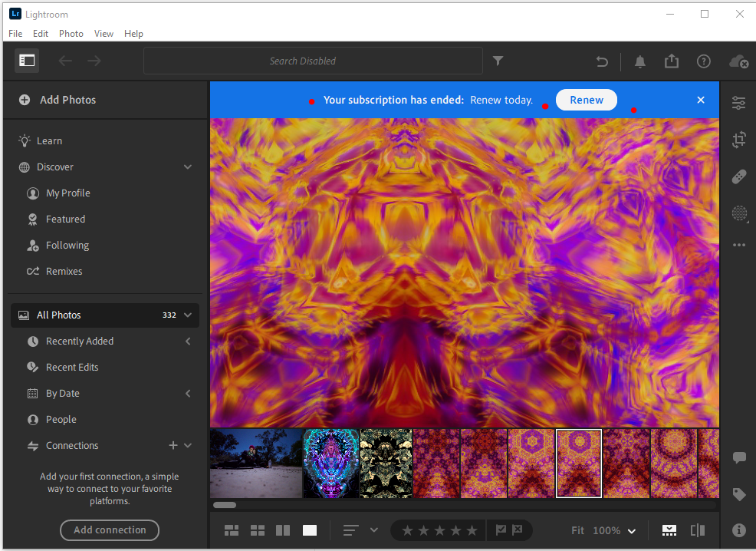Select the Crop & Rotate tool
The width and height of the screenshot is (756, 551).
click(x=738, y=140)
